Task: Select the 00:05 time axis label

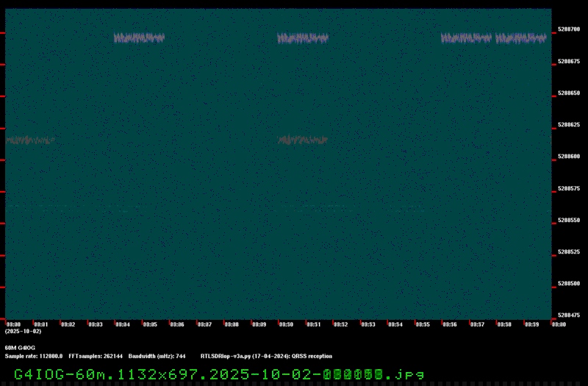Action: pos(150,324)
